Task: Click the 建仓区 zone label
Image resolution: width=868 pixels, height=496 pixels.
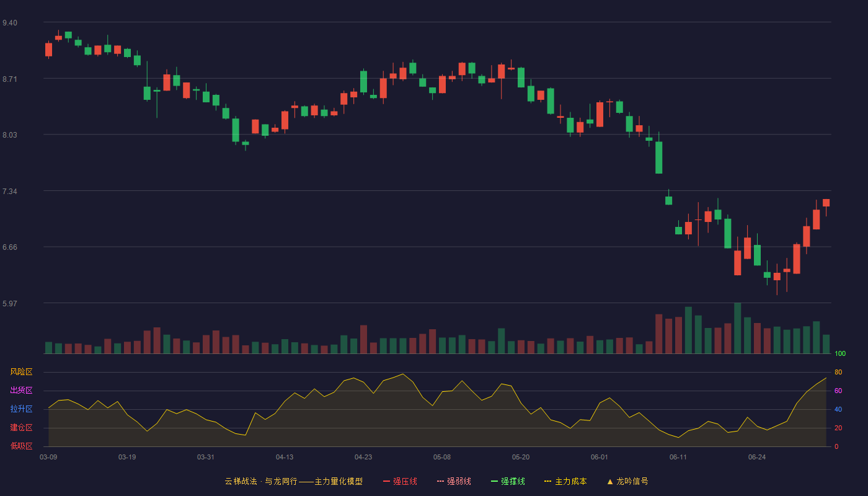Action: (21, 428)
